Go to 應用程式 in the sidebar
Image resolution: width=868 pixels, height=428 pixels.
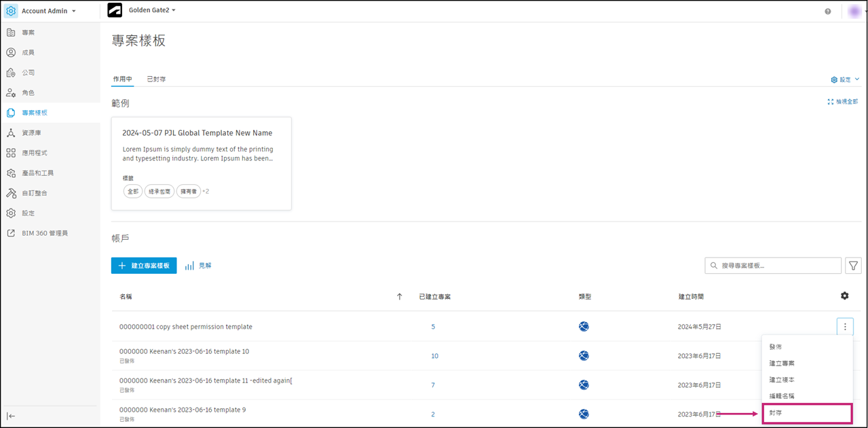[x=35, y=153]
